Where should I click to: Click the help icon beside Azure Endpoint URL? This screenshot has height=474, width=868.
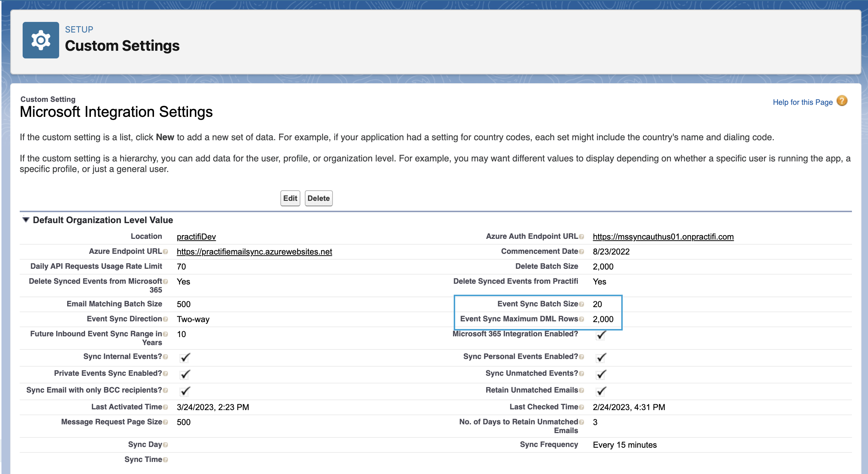(x=165, y=251)
